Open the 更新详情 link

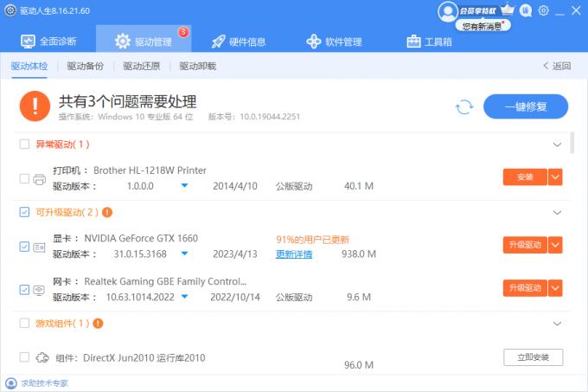(294, 254)
